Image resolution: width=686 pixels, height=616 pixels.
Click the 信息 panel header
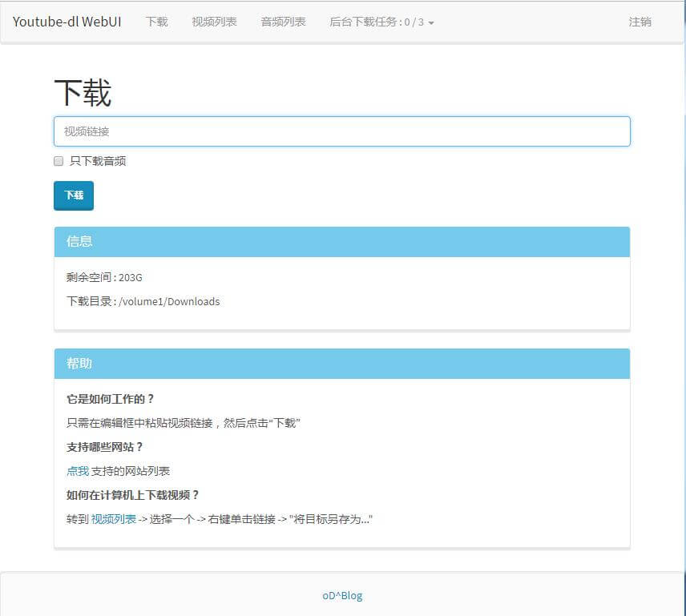[341, 241]
